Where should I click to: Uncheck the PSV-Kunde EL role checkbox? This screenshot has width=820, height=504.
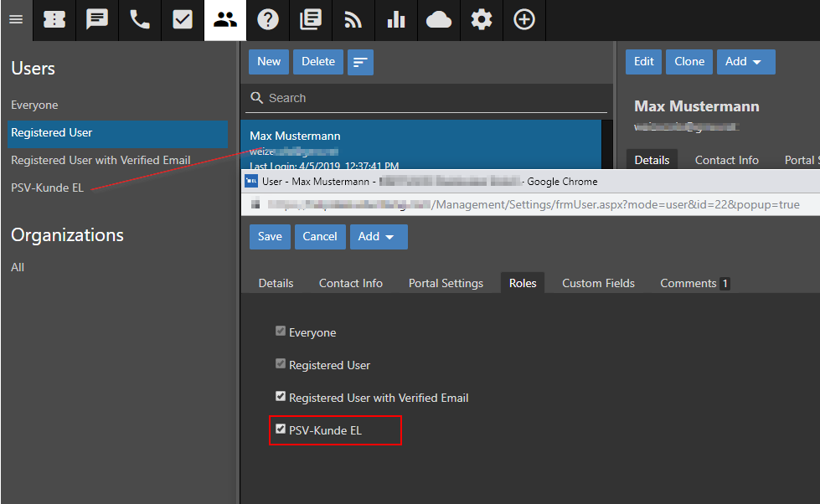281,429
